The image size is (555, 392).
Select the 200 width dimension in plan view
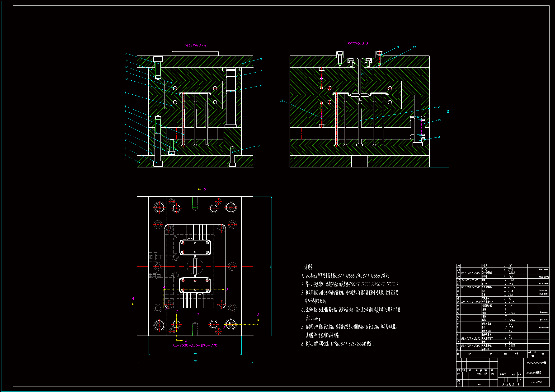[195, 354]
